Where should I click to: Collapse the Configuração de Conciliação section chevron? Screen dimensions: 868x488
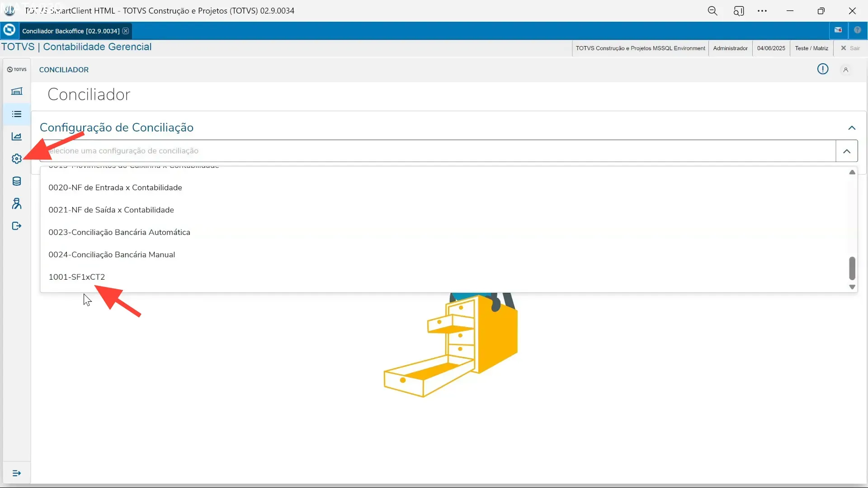pos(852,128)
